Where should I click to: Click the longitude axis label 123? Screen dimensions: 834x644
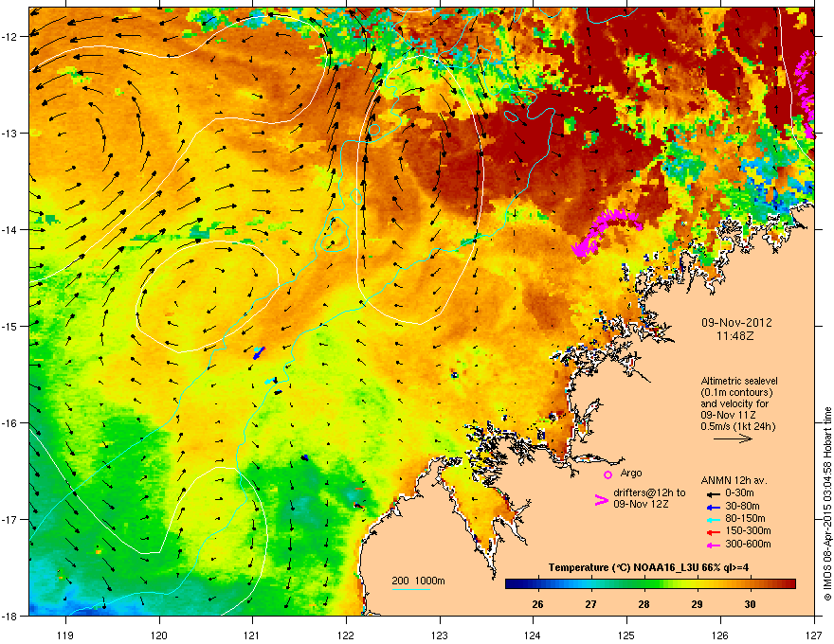440,635
